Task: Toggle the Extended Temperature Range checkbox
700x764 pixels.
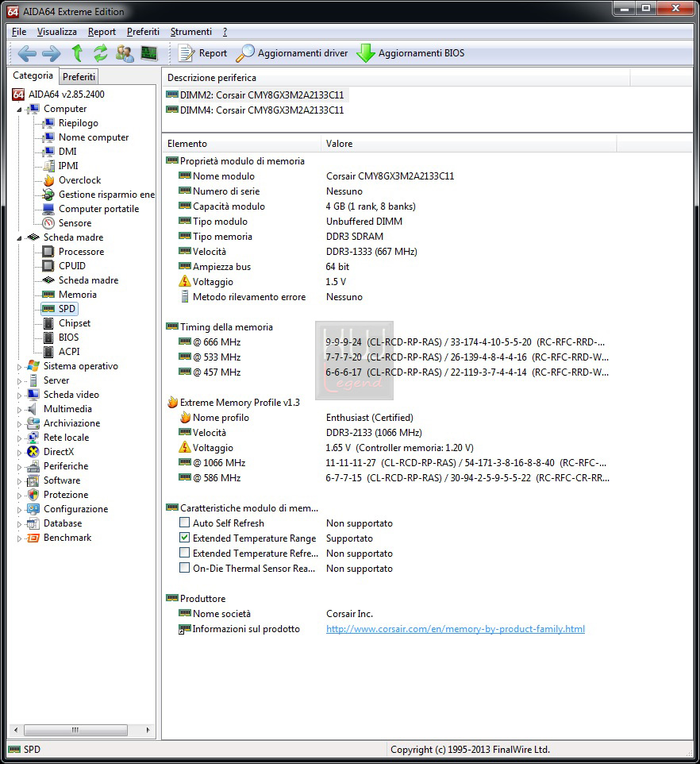Action: 184,538
